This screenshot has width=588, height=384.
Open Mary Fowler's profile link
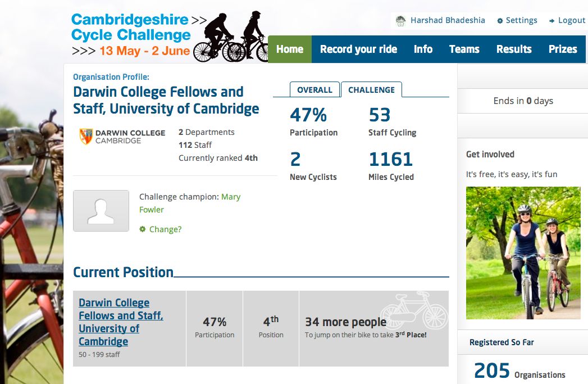[x=230, y=197]
